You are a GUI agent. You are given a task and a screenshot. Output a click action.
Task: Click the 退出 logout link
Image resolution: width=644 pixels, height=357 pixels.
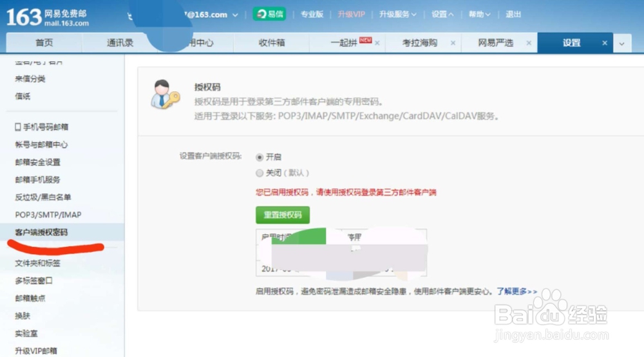513,14
